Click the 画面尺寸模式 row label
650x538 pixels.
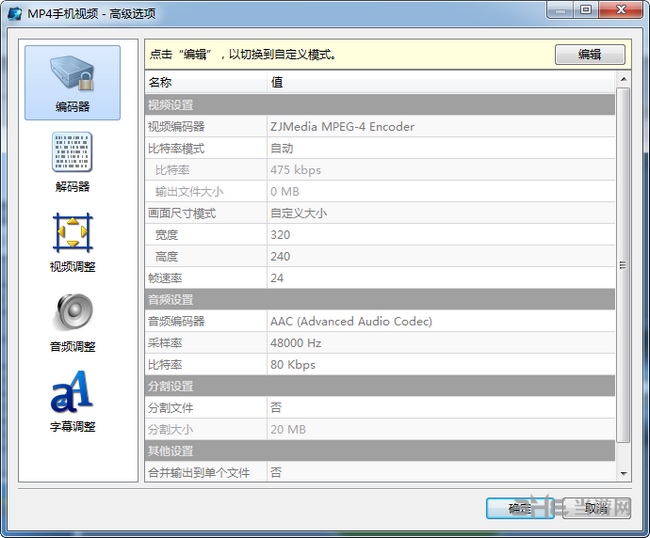pos(182,213)
